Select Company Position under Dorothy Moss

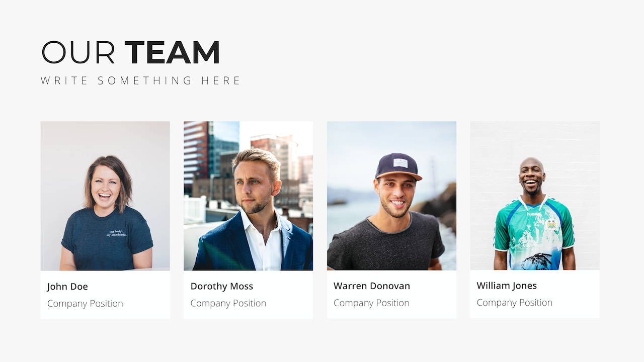228,303
